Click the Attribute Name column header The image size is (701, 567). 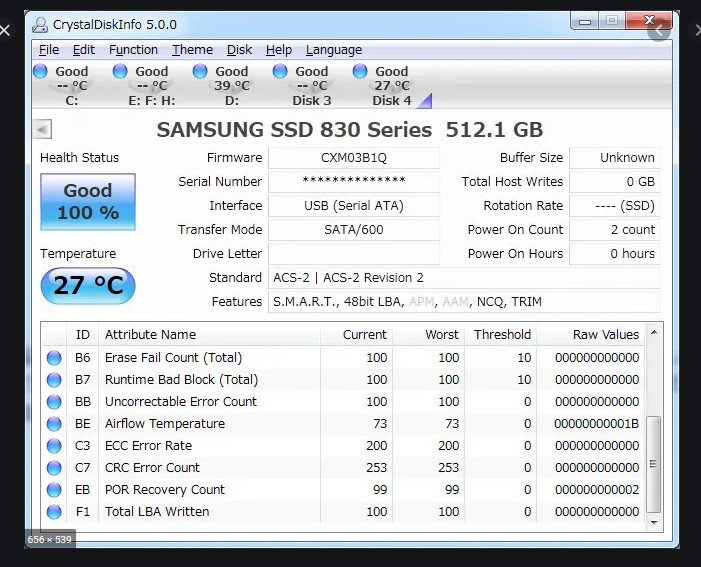pyautogui.click(x=209, y=334)
